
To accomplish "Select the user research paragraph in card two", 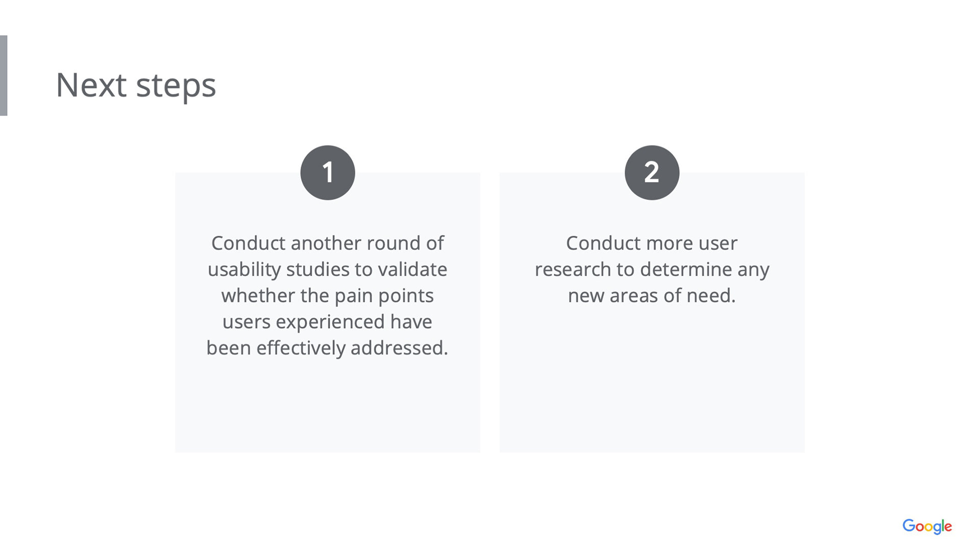I will (652, 269).
